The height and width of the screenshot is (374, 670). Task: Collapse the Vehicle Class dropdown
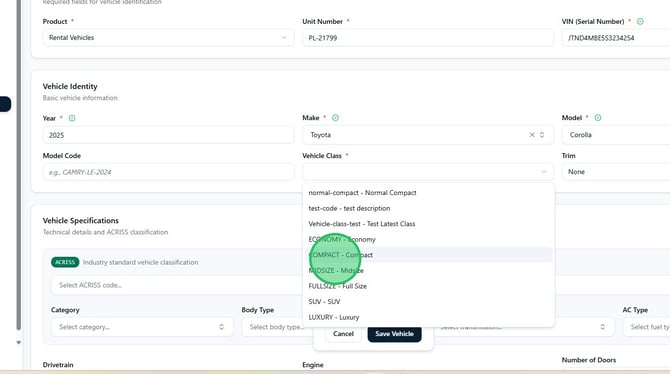(x=428, y=172)
